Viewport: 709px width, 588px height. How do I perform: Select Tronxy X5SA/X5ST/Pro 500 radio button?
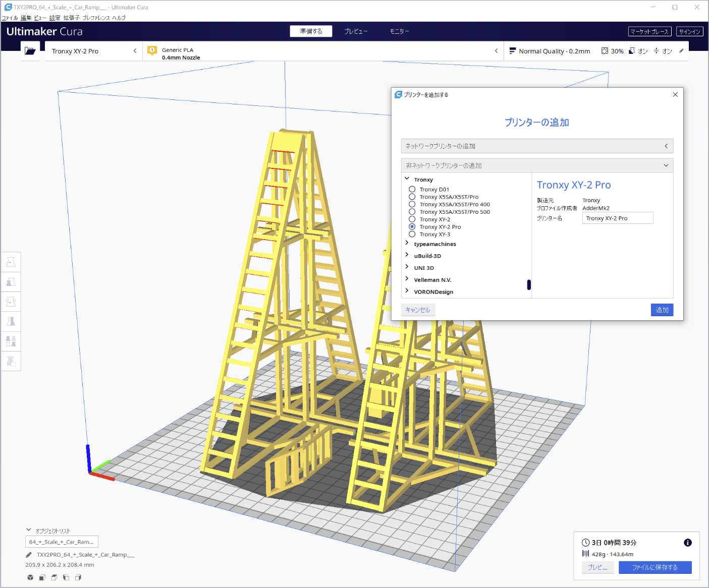[x=412, y=212]
